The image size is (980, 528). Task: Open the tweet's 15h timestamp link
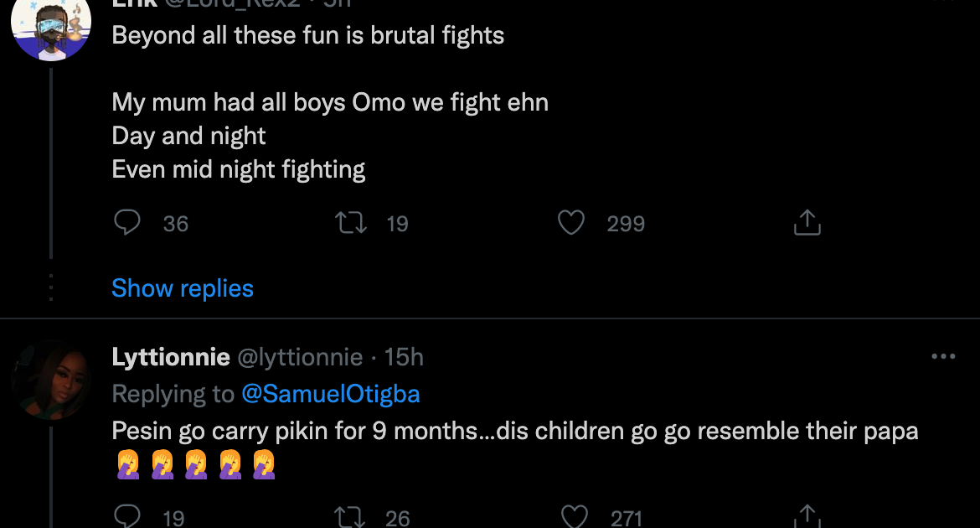404,358
